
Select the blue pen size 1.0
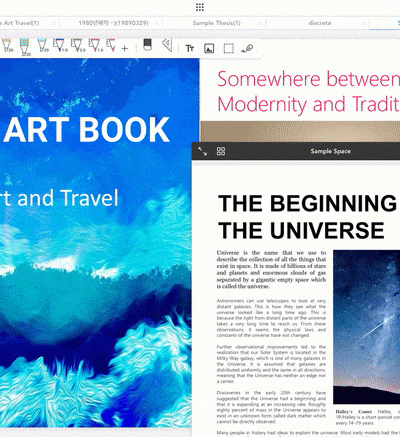pos(60,45)
